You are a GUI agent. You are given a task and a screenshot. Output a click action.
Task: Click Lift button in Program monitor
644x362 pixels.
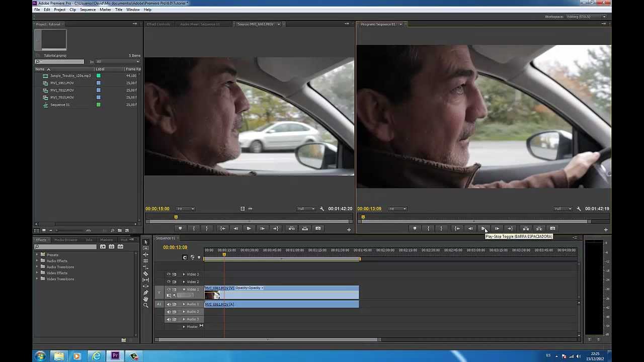526,229
